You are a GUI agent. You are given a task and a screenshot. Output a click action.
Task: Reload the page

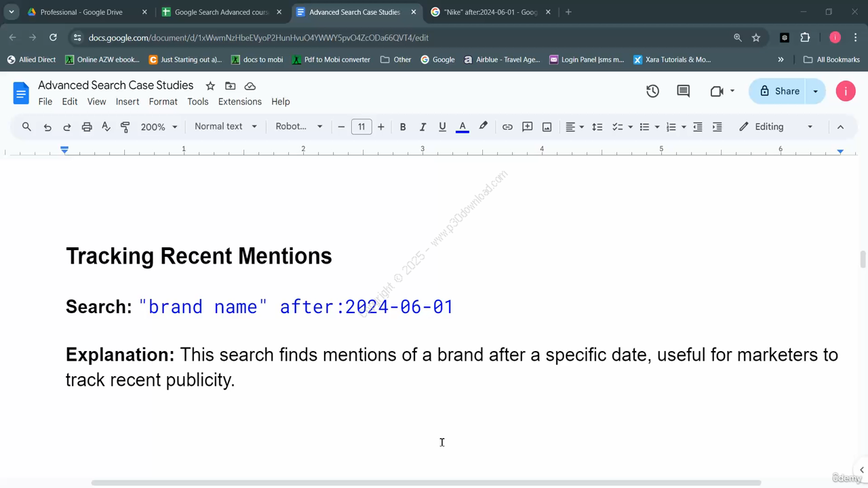tap(53, 37)
